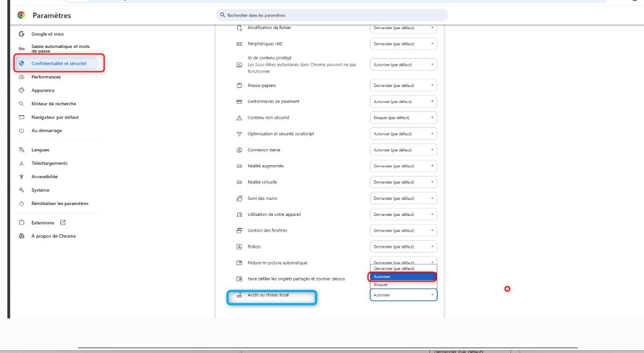Pick Demander (par défaut) in dropdown list
The width and height of the screenshot is (644, 353).
(x=402, y=268)
